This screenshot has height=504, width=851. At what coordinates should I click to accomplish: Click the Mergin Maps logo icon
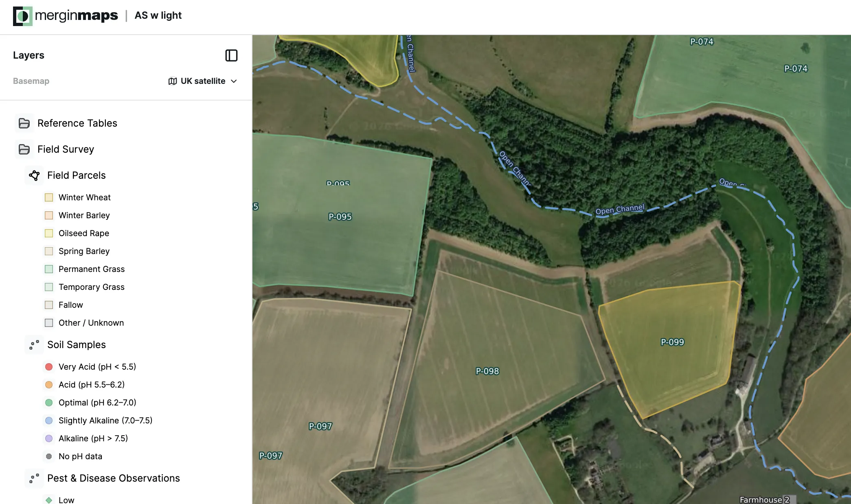click(22, 16)
